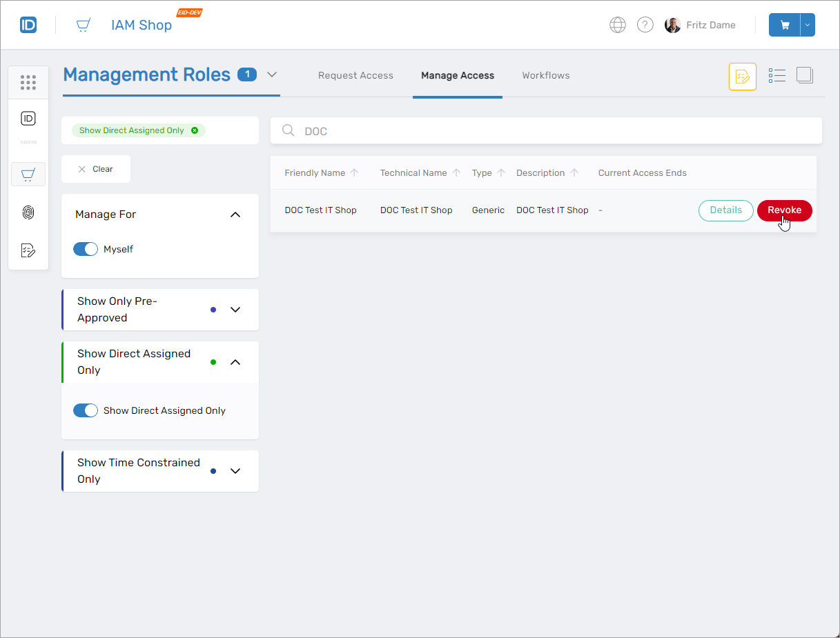
Task: Click the globe language icon
Action: pos(617,25)
